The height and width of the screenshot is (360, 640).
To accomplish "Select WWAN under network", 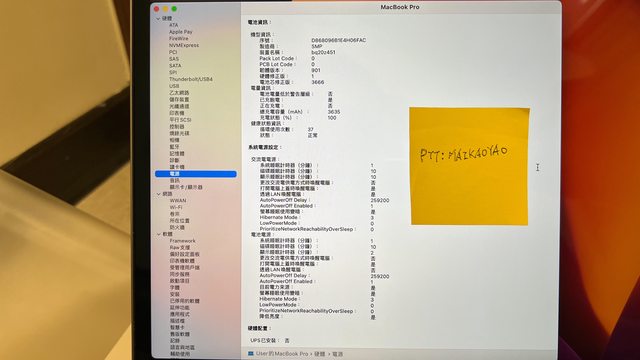I will point(178,201).
